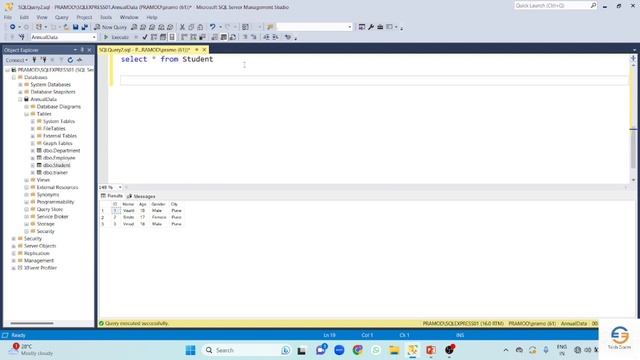Switch to the Results tab

click(112, 196)
